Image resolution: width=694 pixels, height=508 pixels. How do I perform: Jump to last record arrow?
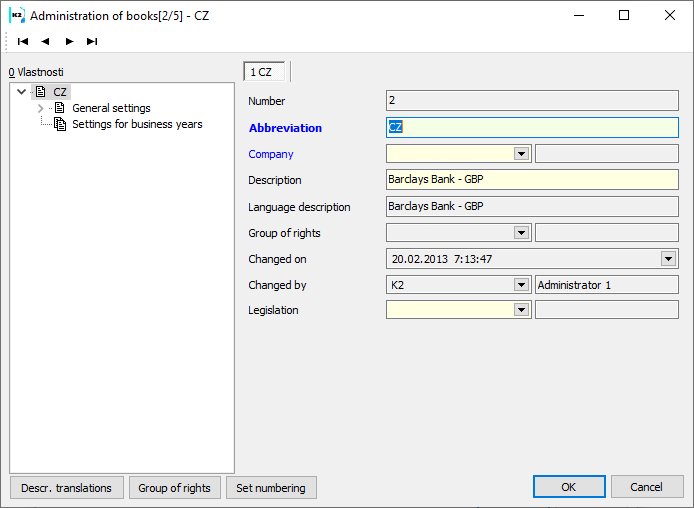pos(92,41)
